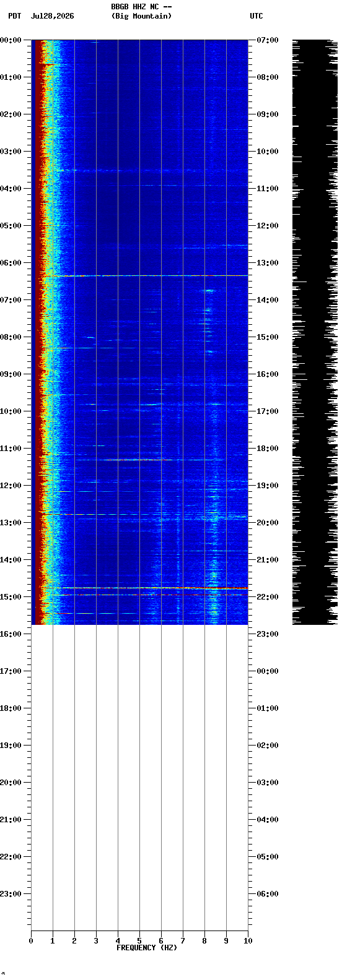Click the '23:00' PDT time label

(11, 894)
